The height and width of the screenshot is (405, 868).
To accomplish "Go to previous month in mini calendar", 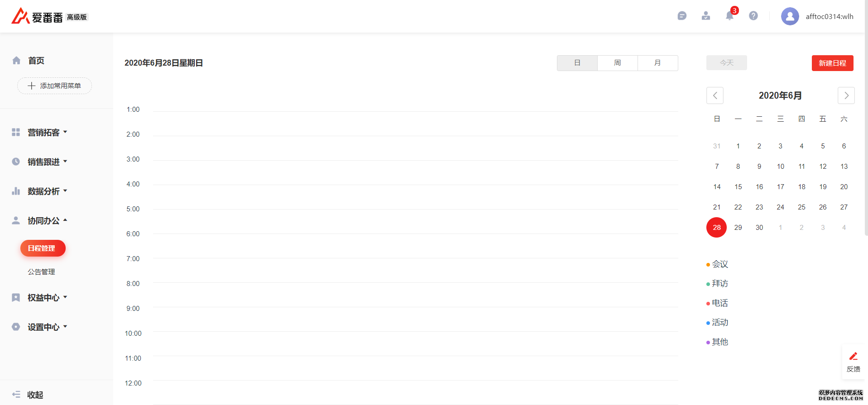I will coord(715,95).
